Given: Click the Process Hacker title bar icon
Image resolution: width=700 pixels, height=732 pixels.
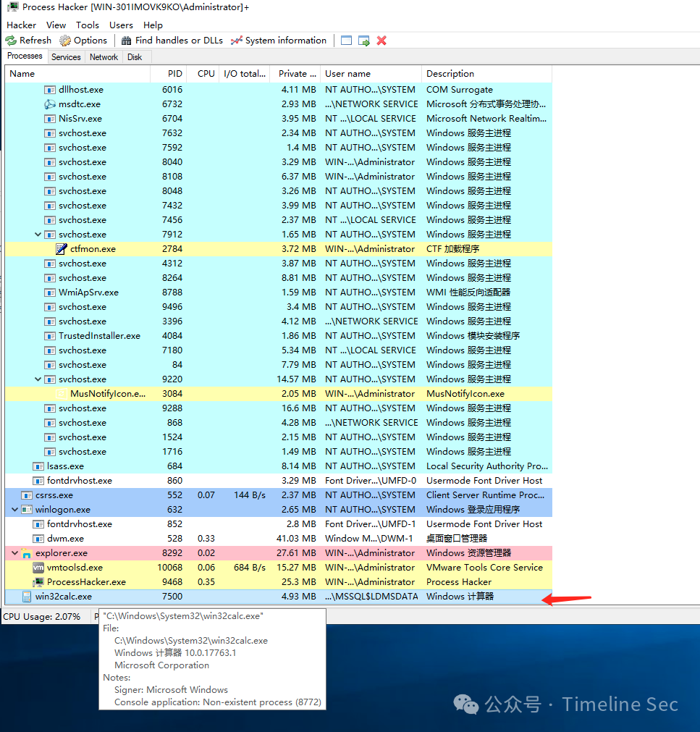Looking at the screenshot, I should click(13, 7).
